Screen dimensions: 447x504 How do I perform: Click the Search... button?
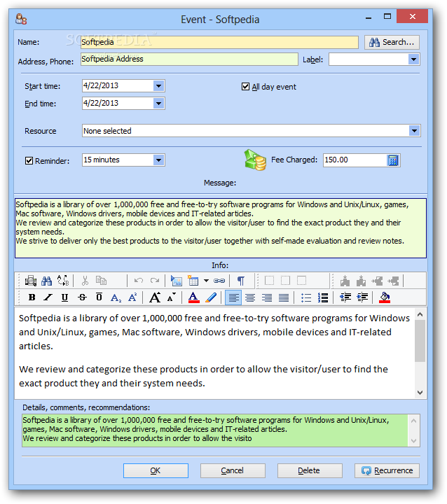click(392, 42)
